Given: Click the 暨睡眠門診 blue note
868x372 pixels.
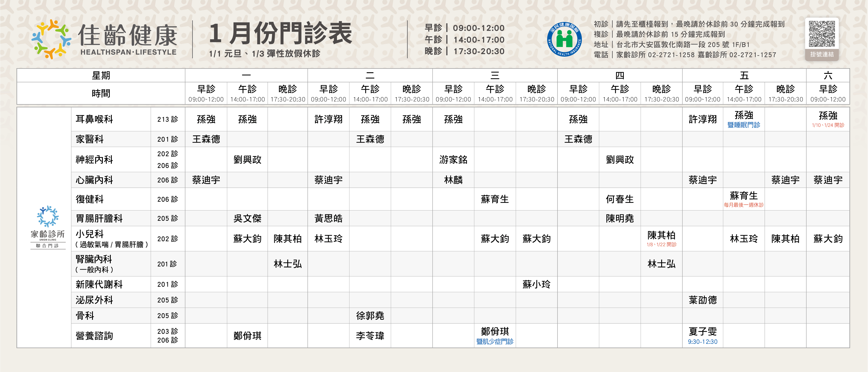Looking at the screenshot, I should (744, 125).
